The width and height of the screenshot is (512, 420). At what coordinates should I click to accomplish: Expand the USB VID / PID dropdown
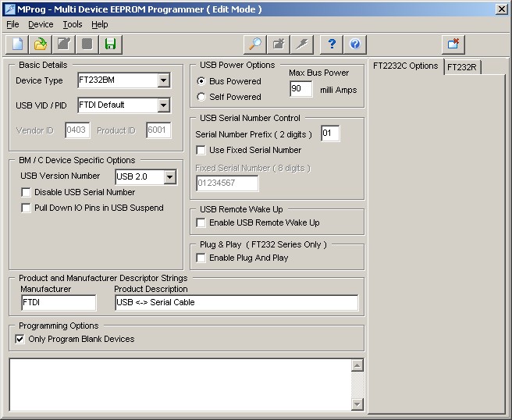163,105
